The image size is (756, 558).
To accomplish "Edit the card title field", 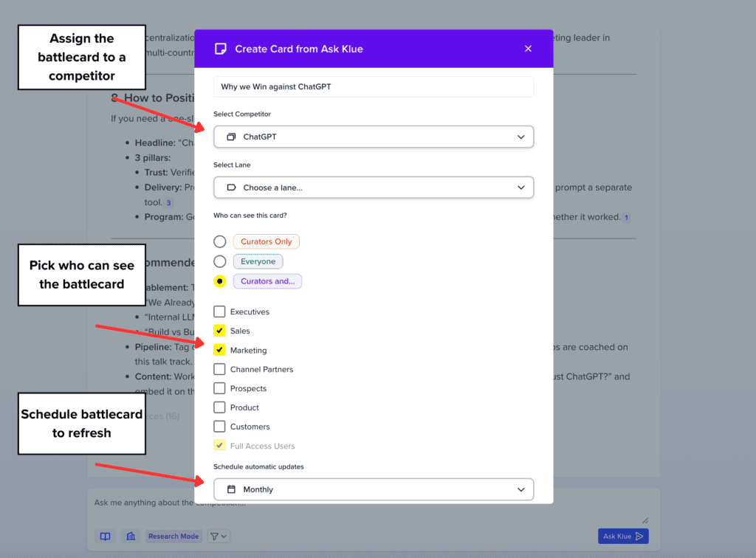I will 374,87.
